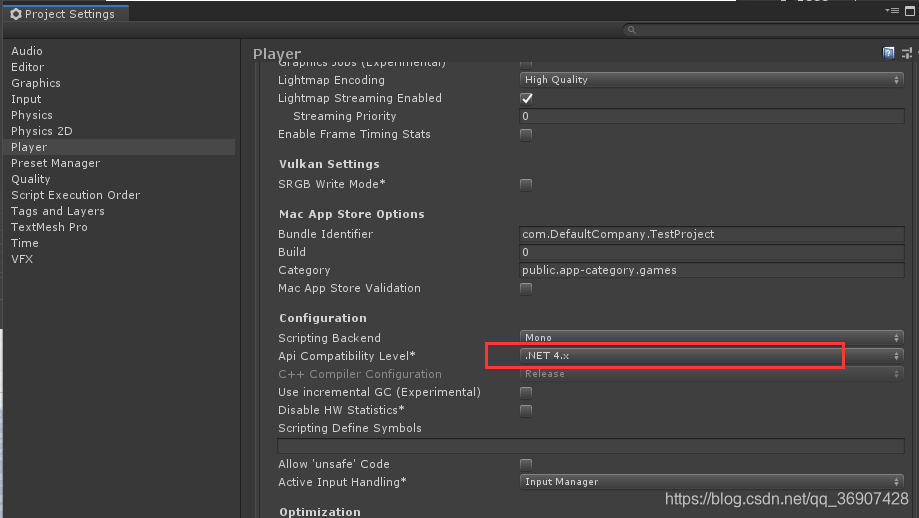919x518 pixels.
Task: Click the search magnifier icon
Action: point(631,30)
